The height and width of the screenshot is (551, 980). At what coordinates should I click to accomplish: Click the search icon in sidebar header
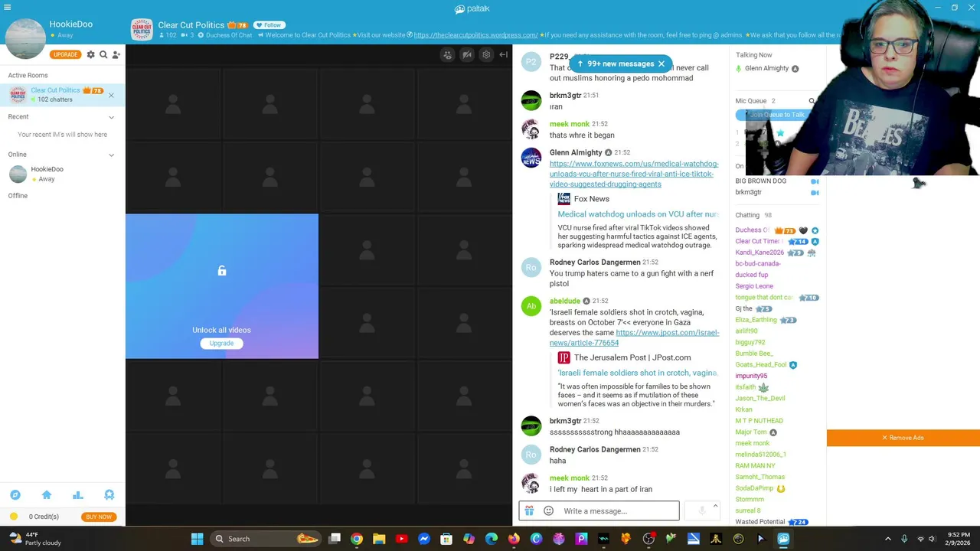point(103,54)
